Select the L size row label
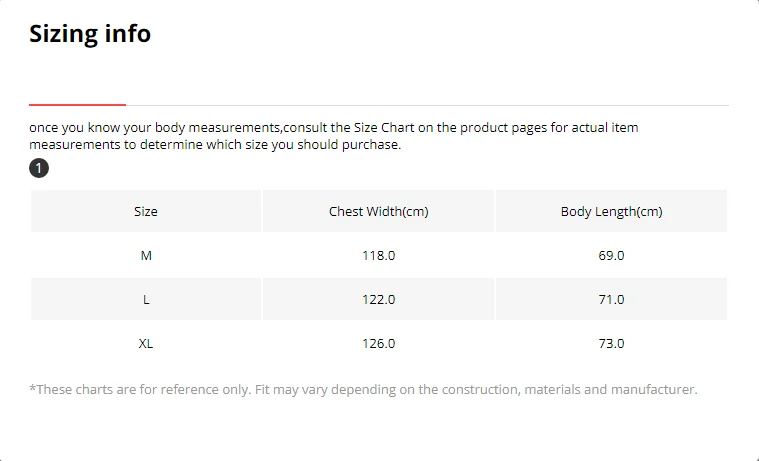This screenshot has height=461, width=759. [146, 299]
